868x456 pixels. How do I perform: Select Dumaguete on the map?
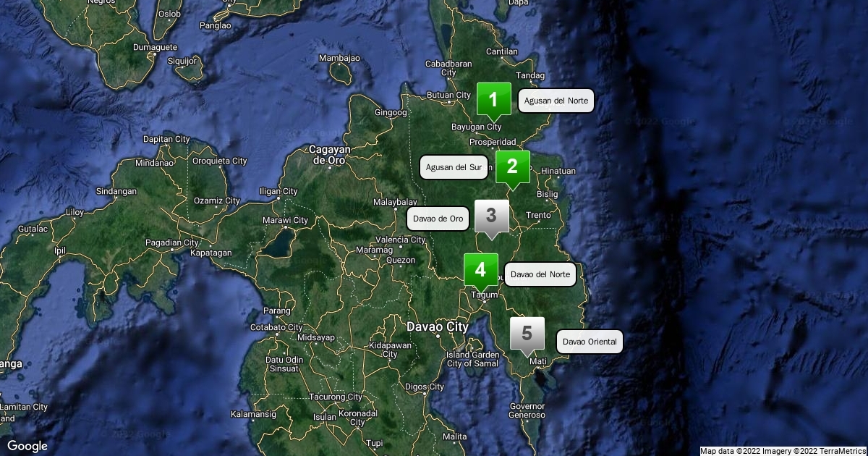(x=155, y=47)
